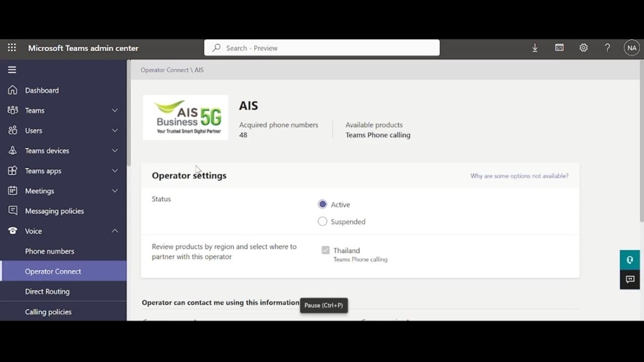This screenshot has height=362, width=644.
Task: Expand the Teams menu chevron
Action: coord(115,110)
